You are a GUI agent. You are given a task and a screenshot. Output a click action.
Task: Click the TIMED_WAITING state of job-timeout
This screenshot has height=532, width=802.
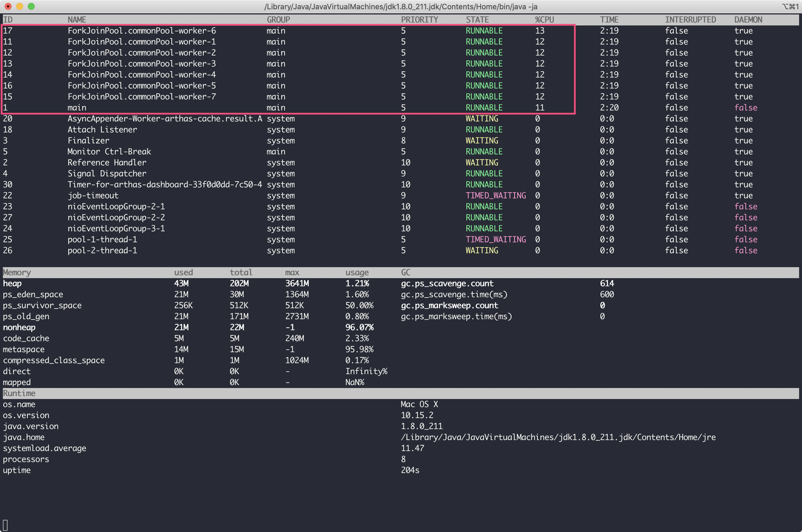tap(495, 196)
